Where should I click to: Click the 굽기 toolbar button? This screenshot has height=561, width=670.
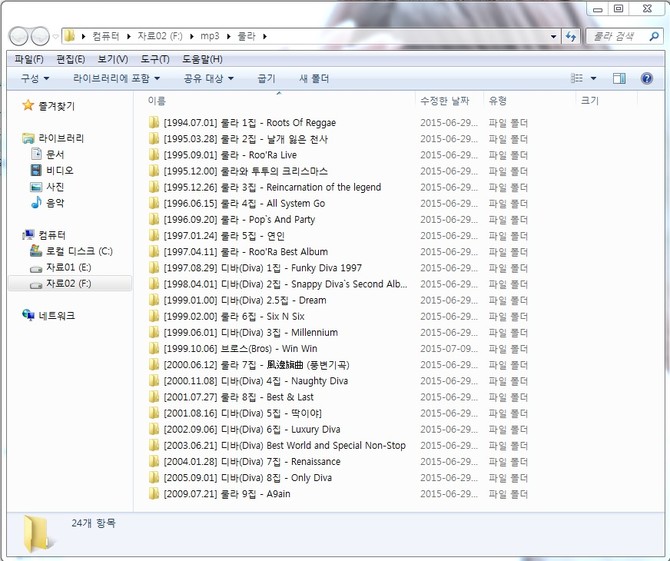click(267, 78)
